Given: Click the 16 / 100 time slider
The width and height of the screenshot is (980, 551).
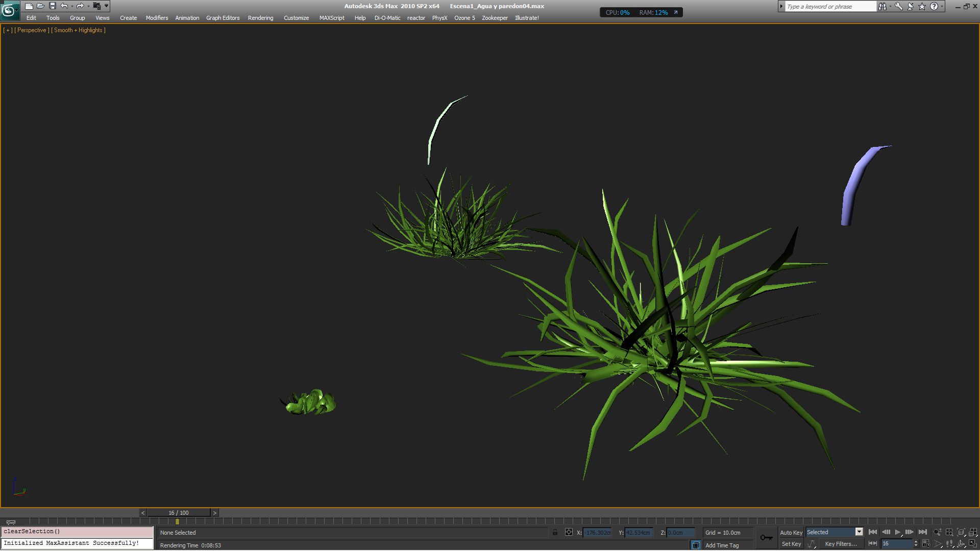Looking at the screenshot, I should point(179,513).
